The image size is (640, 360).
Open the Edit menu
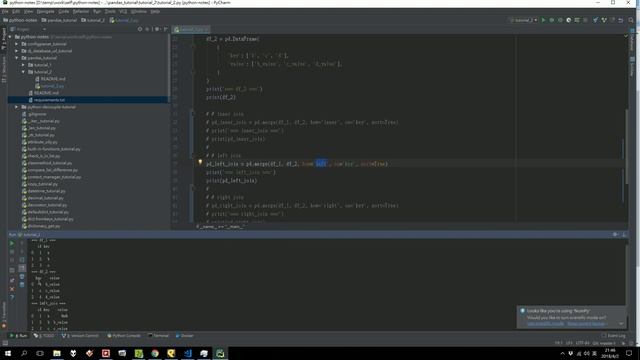[16, 11]
